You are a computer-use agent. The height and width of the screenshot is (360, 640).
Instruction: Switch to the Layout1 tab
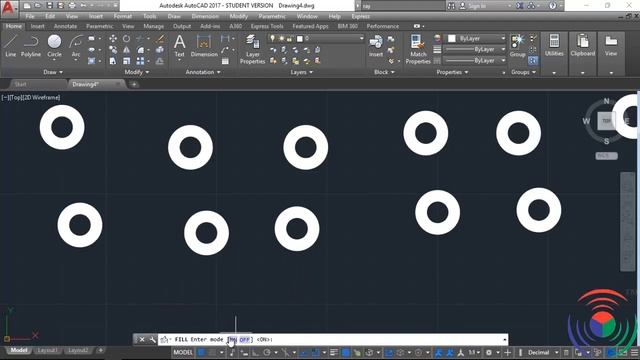pyautogui.click(x=47, y=350)
